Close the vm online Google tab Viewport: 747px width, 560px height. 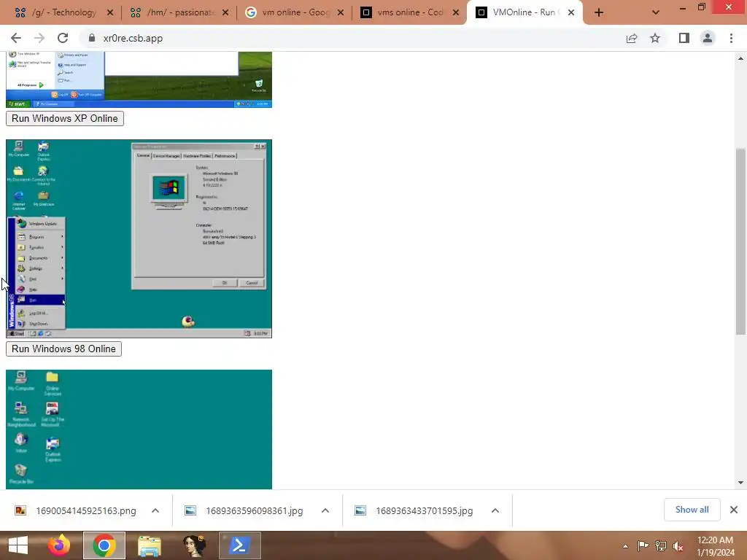pos(341,13)
